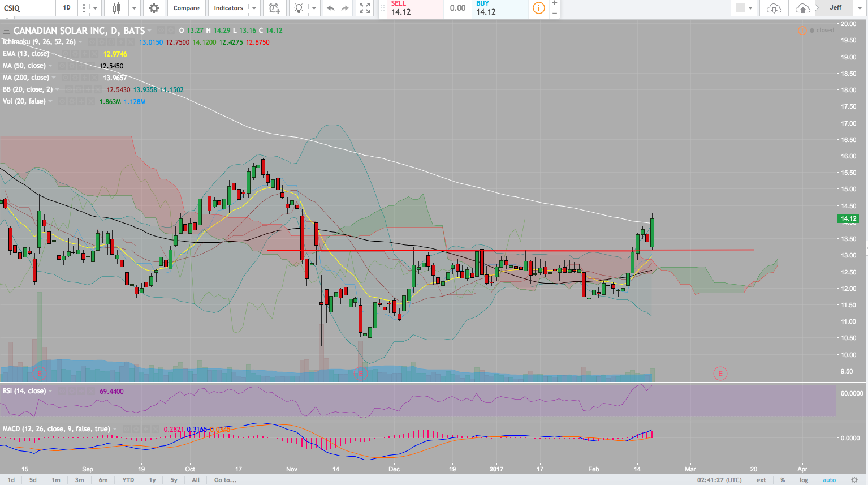Screen dimensions: 868x485
Task: Enter fullscreen mode on chart
Action: [x=365, y=8]
